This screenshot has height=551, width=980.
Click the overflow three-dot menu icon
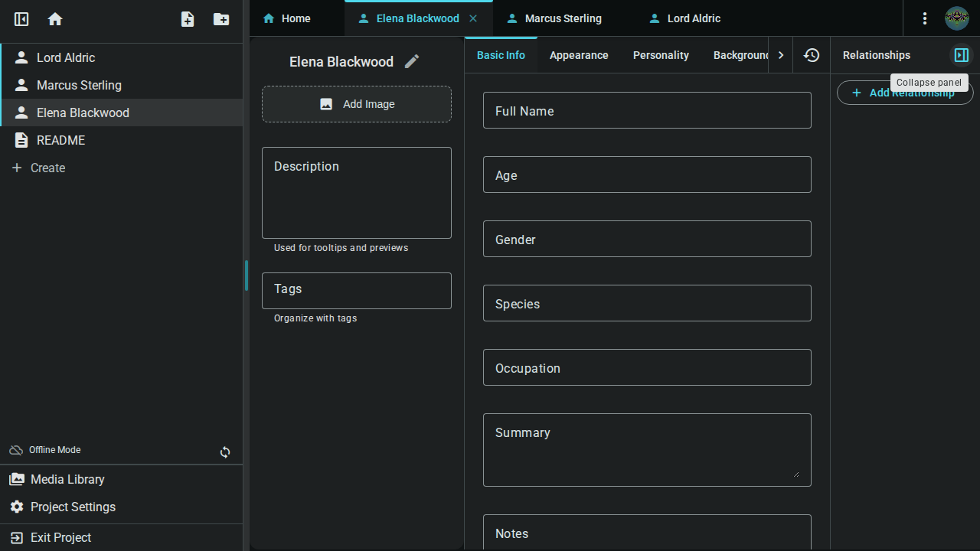tap(924, 18)
